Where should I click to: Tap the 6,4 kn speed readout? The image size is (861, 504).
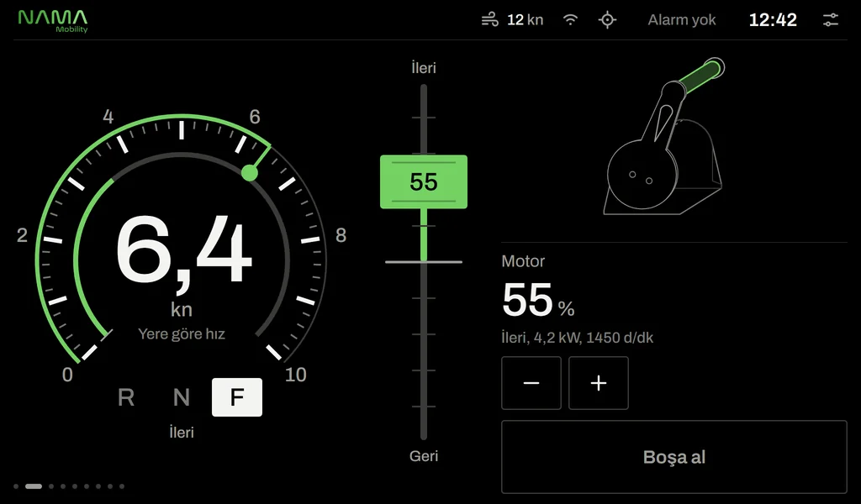pos(183,265)
